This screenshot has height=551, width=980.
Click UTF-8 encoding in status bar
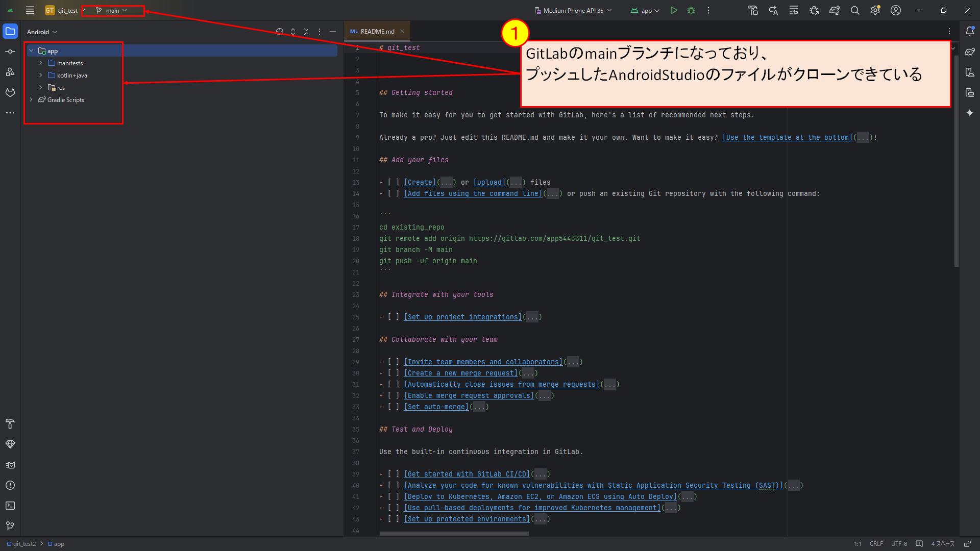(x=899, y=544)
